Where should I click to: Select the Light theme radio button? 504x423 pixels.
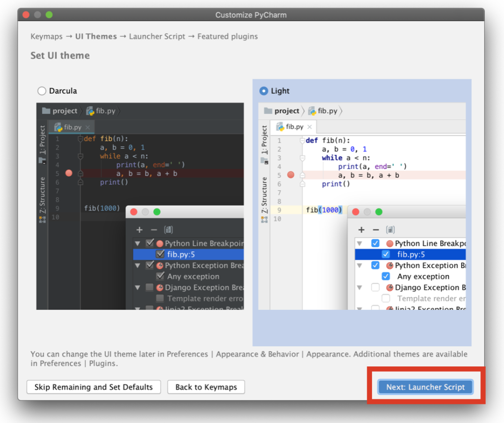coord(264,91)
